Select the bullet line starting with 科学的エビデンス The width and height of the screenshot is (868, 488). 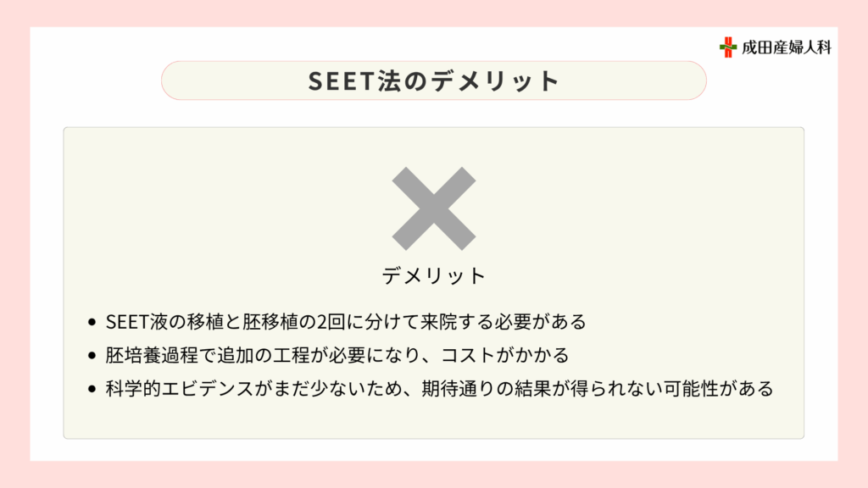coord(439,389)
